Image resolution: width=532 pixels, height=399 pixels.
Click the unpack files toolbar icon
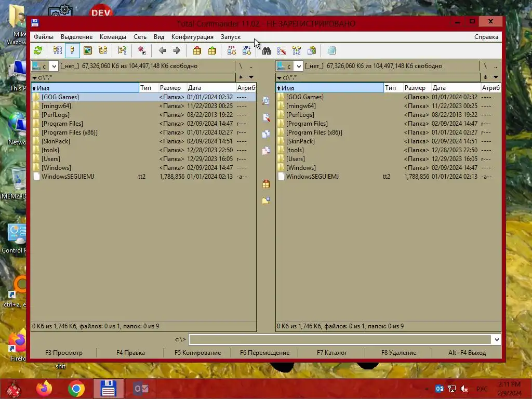point(212,50)
